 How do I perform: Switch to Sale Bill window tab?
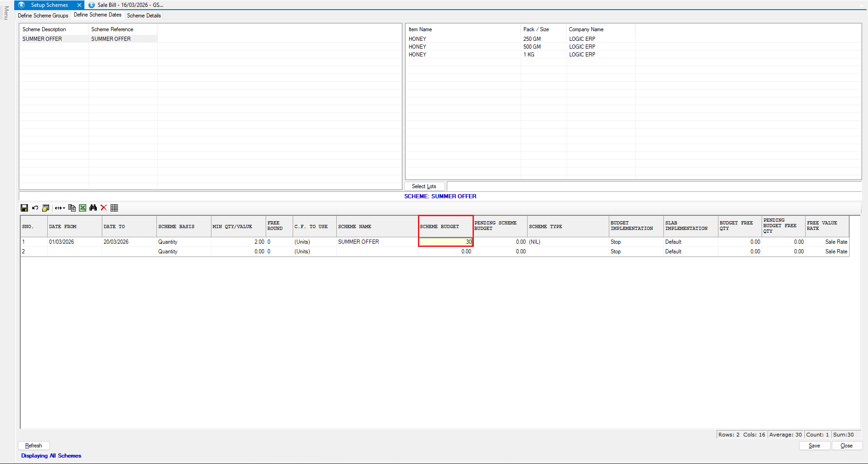[x=130, y=5]
